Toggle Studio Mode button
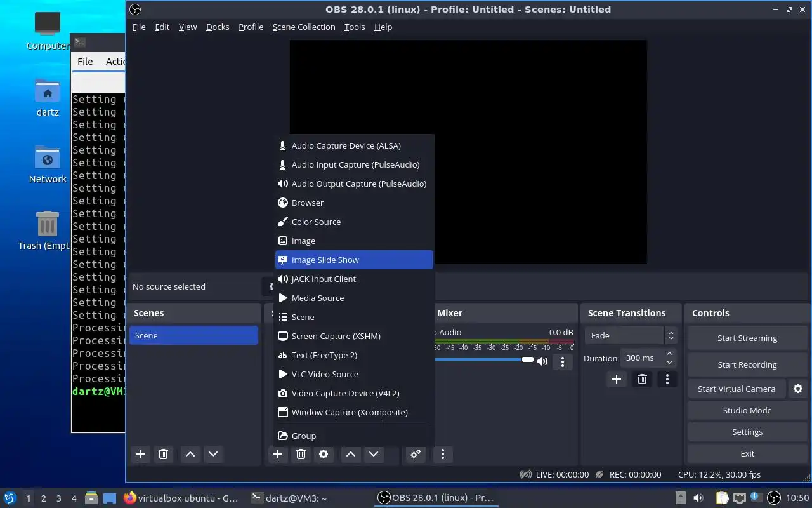 click(747, 410)
